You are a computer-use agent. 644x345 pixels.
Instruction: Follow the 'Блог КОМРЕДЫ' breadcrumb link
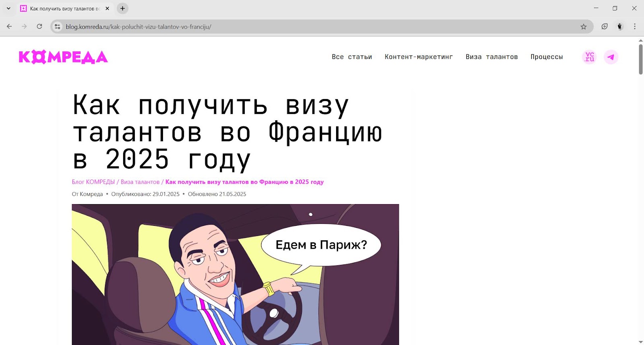click(x=93, y=182)
